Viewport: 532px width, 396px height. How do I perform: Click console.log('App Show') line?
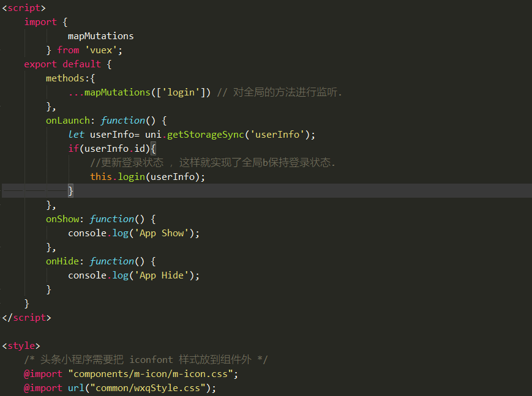click(133, 233)
